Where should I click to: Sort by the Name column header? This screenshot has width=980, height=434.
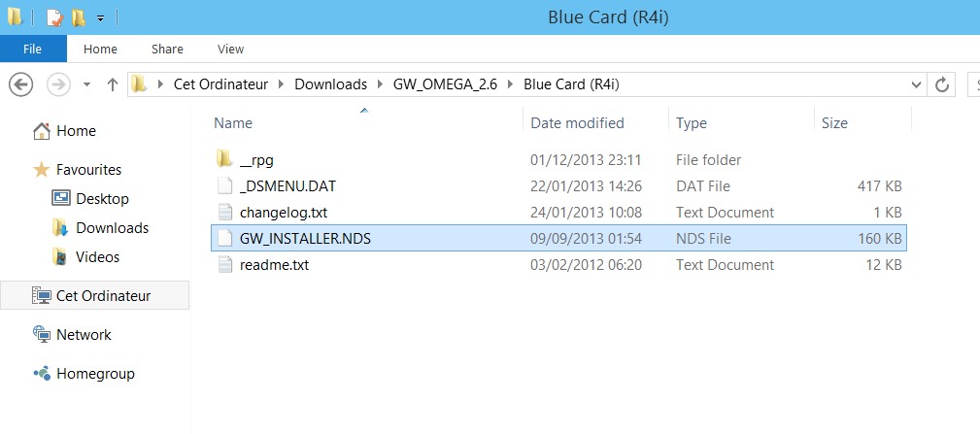[233, 123]
